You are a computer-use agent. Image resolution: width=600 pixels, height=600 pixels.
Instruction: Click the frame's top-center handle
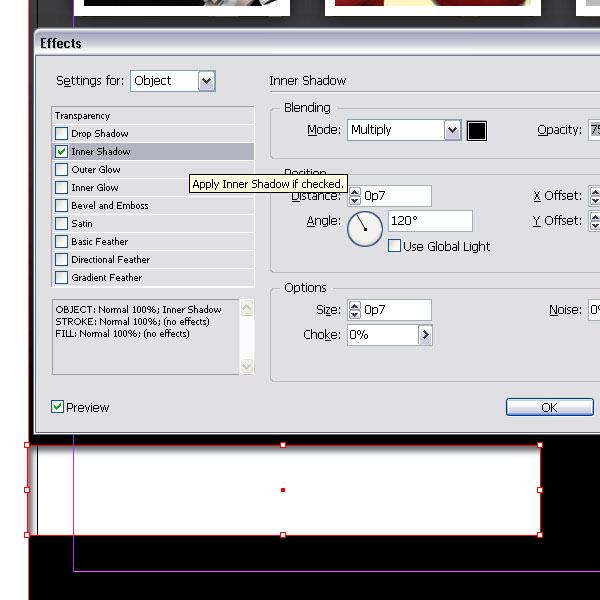click(283, 445)
